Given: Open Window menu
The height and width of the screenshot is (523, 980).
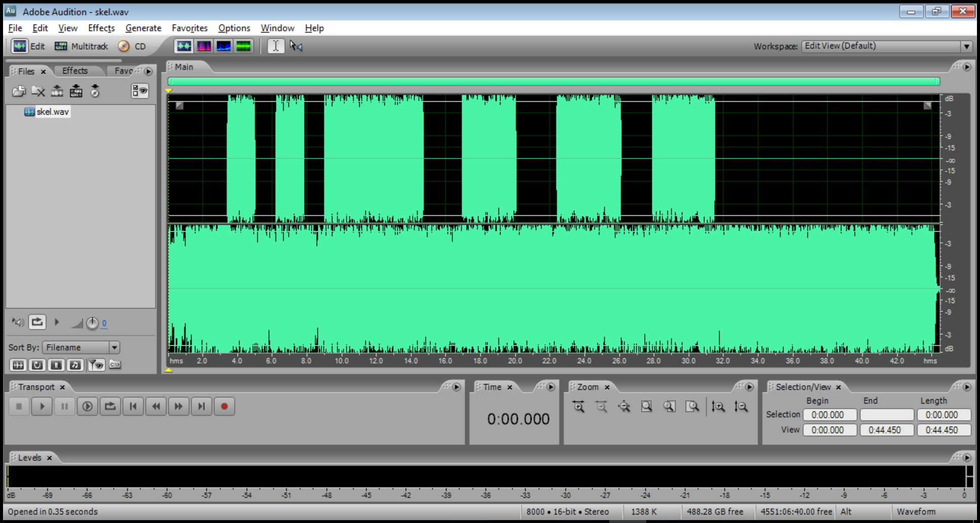Looking at the screenshot, I should [277, 28].
